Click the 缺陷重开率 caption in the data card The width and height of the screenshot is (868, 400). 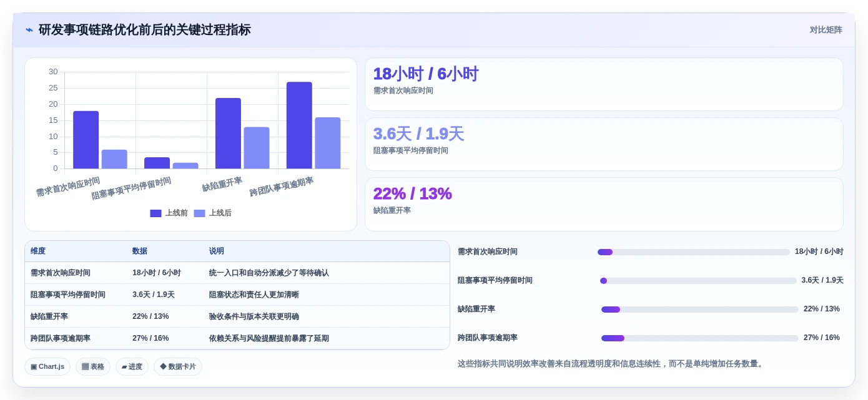(392, 211)
